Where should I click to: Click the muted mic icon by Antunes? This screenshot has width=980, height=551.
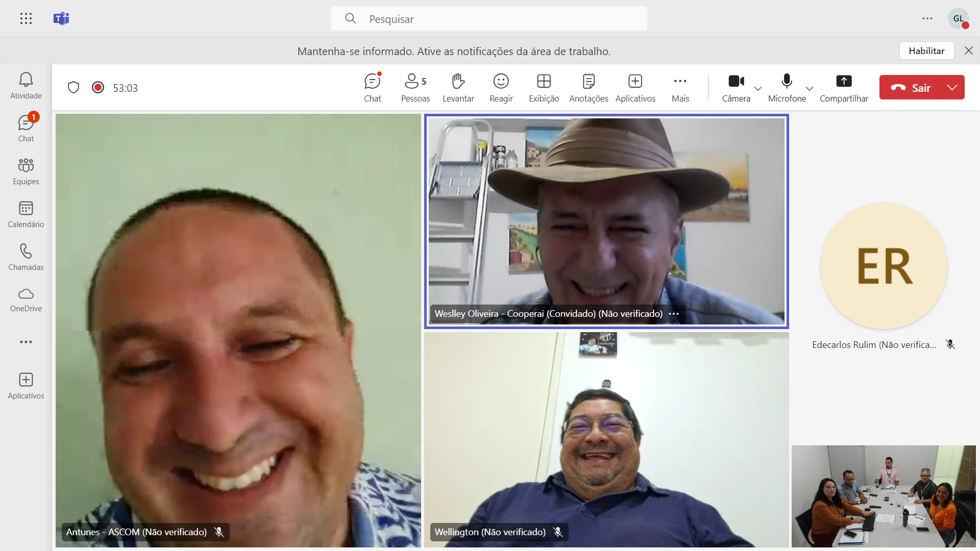[219, 532]
